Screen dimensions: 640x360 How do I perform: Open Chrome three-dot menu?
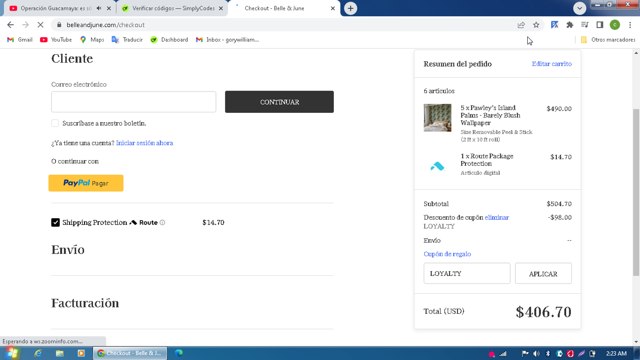click(630, 25)
